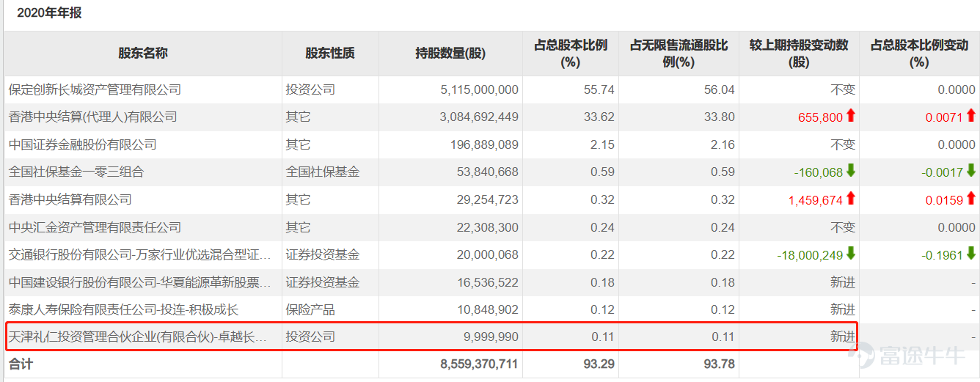This screenshot has height=382, width=980.
Task: Click the 持股数量(股) column header
Action: (450, 54)
